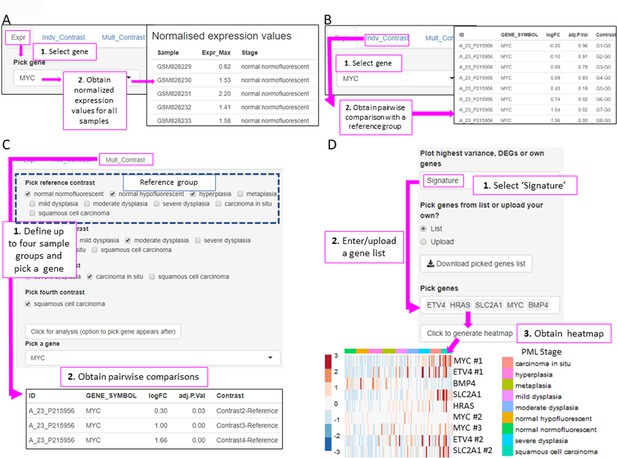Uncheck hyperplasia in reference contrast
The width and height of the screenshot is (617, 458).
click(193, 194)
